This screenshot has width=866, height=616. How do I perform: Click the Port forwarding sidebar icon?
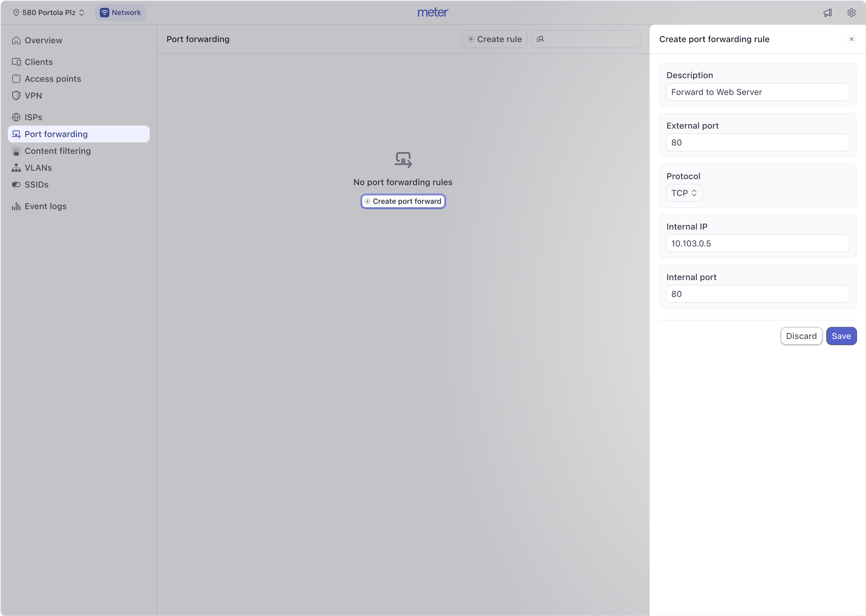16,134
